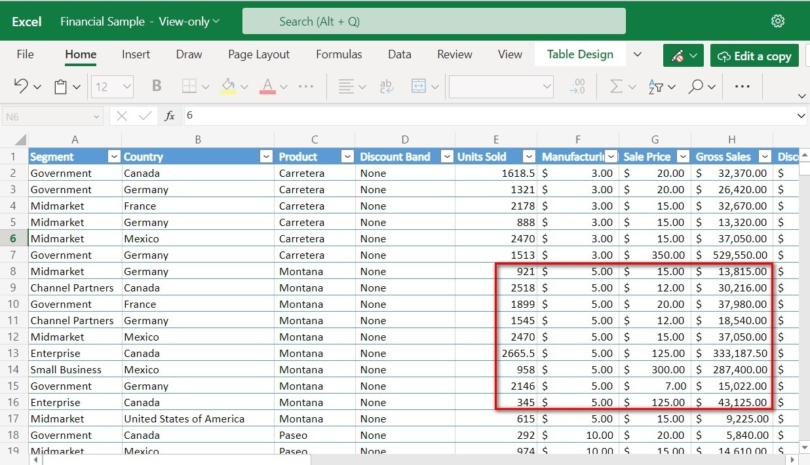Open the Formulas tab
Screen dimensions: 810x465
339,55
